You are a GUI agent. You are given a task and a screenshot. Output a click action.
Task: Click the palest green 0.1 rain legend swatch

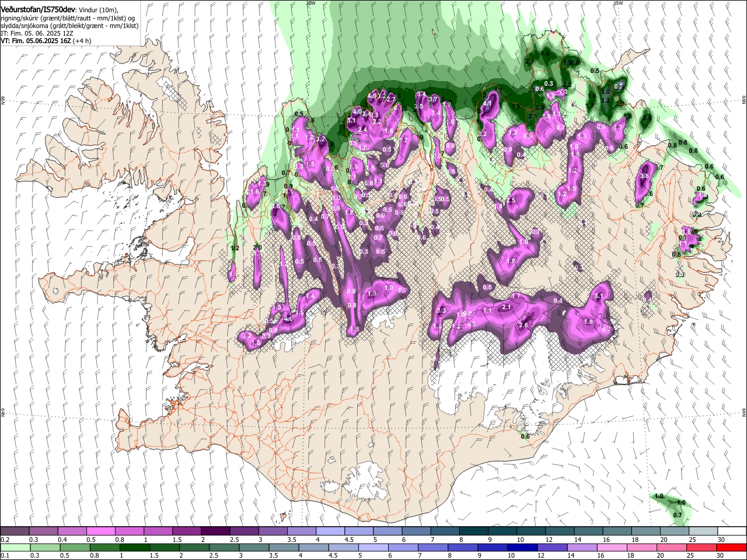[15, 547]
